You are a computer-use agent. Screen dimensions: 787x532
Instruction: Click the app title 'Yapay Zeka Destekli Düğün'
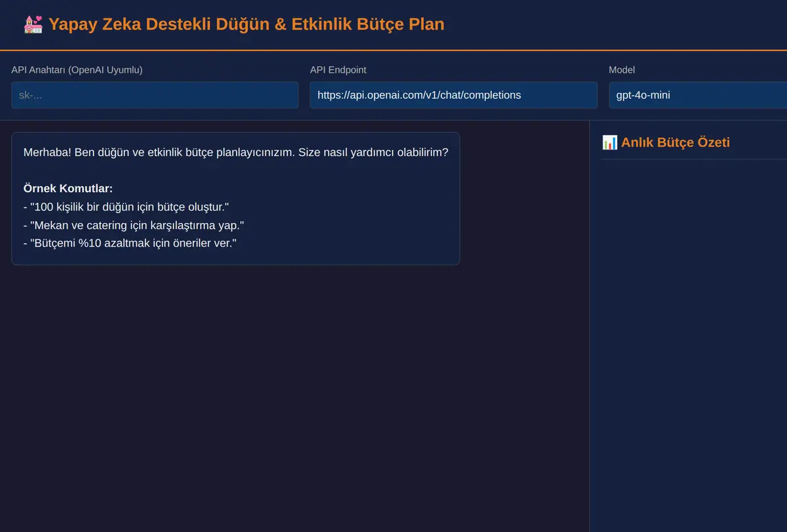246,24
